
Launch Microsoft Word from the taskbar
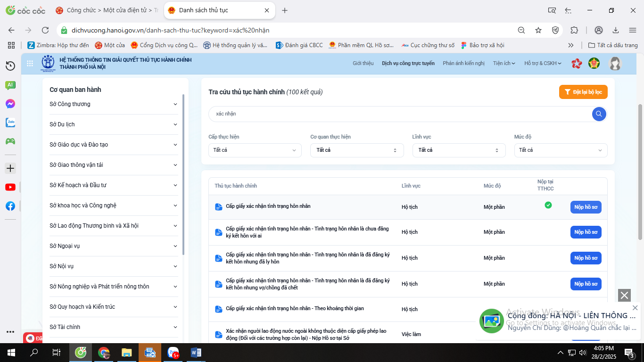(x=196, y=352)
